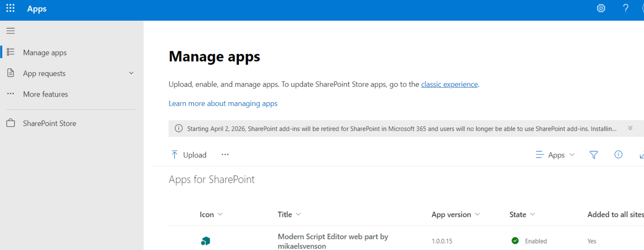Click the Enabled state text
644x250 pixels.
coord(536,241)
